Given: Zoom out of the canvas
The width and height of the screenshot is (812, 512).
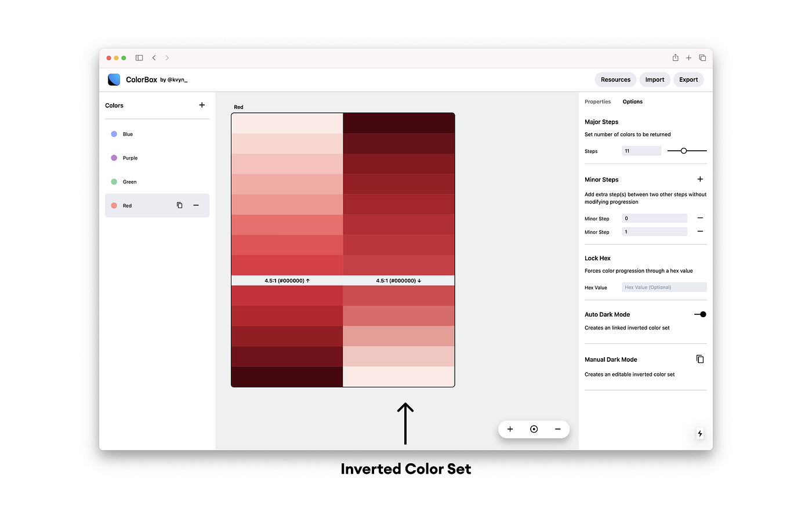Looking at the screenshot, I should point(557,429).
